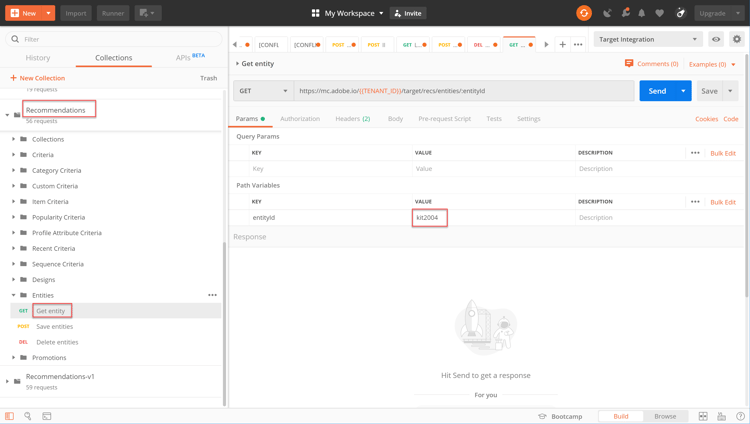Switch to Browse mode
Screen dimensions: 750x424
coord(665,416)
